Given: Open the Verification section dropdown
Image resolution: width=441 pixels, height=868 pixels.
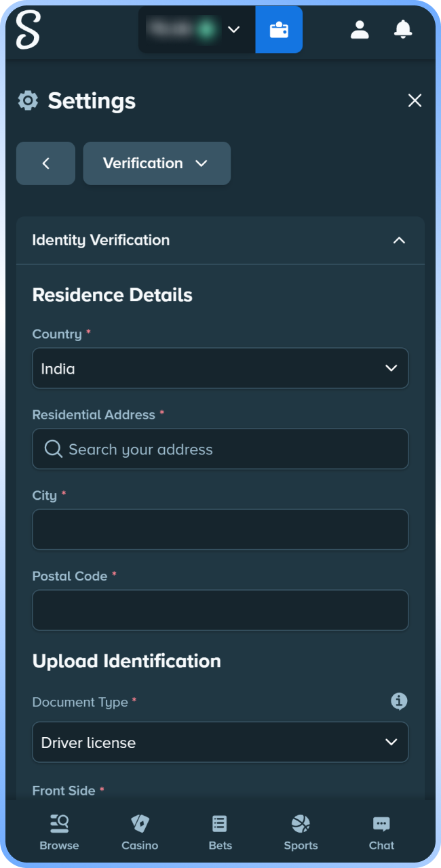Looking at the screenshot, I should point(157,163).
